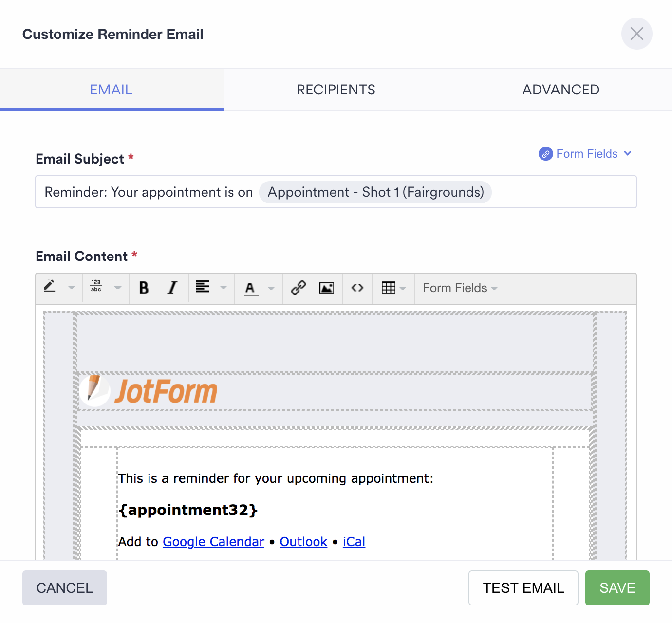Click the font color A icon
Screen dimensions: 672x623
(250, 288)
